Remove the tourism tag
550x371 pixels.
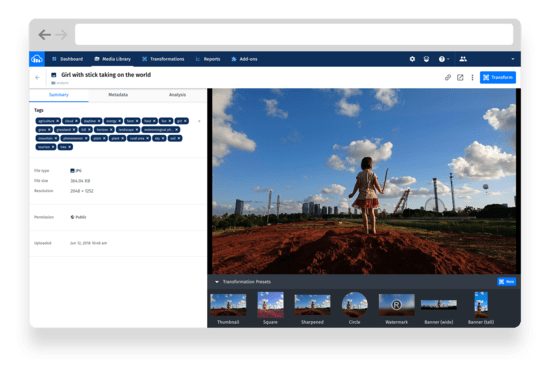[x=53, y=147]
